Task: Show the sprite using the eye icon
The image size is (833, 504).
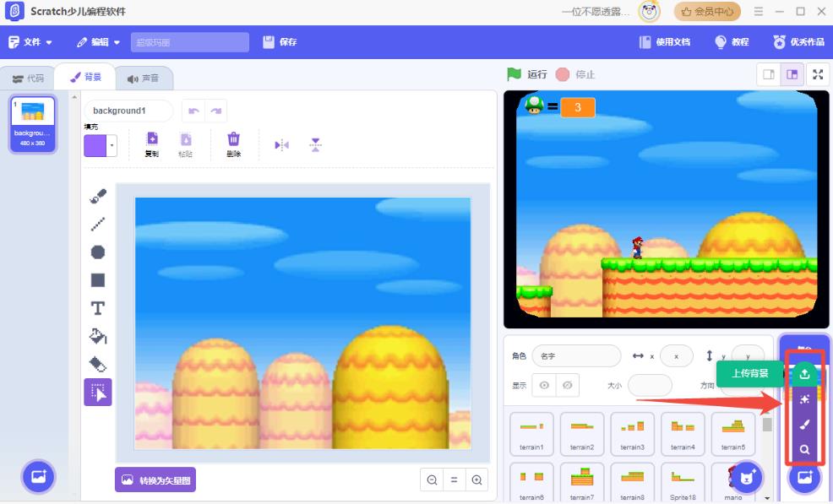Action: 544,385
